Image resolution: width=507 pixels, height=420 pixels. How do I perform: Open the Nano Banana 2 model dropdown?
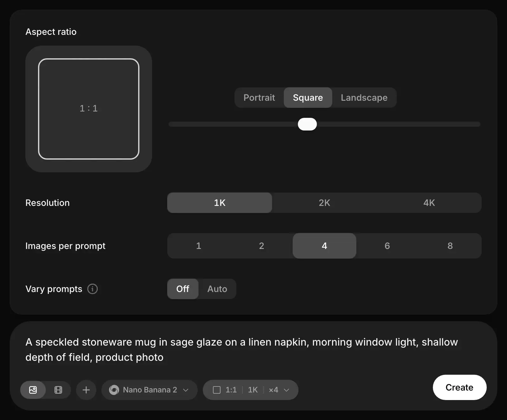[x=149, y=390]
